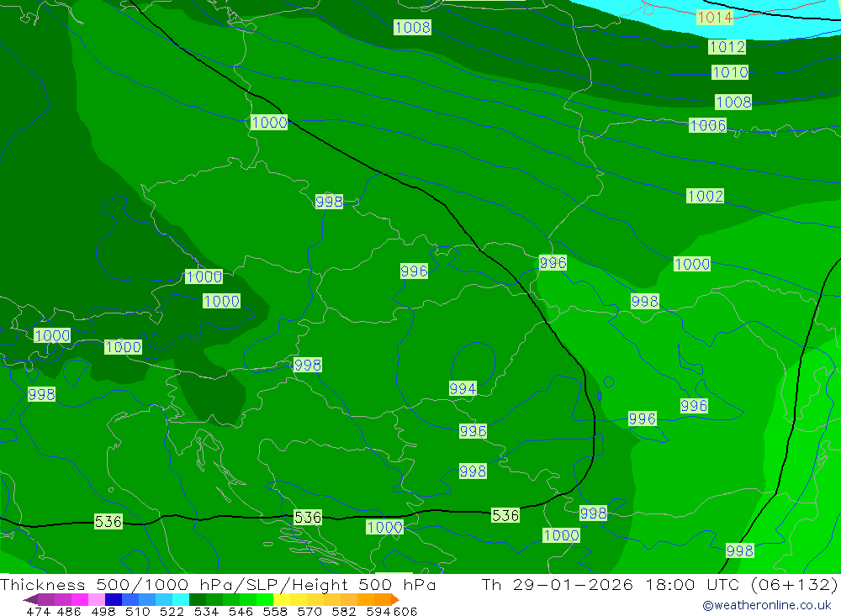Click the dark blue legend swatch
Image resolution: width=841 pixels, height=616 pixels.
114,599
